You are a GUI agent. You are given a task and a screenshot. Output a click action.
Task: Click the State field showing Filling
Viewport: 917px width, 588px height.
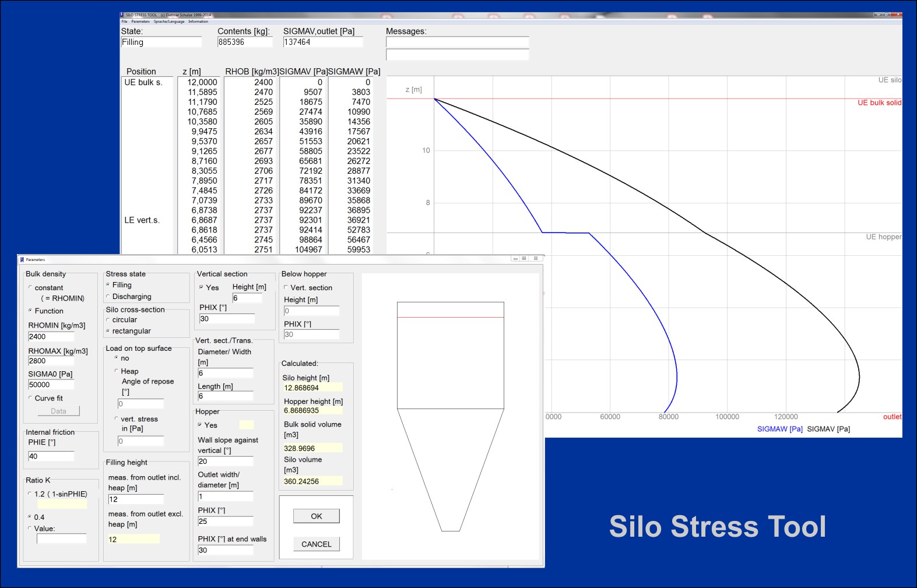tap(161, 42)
